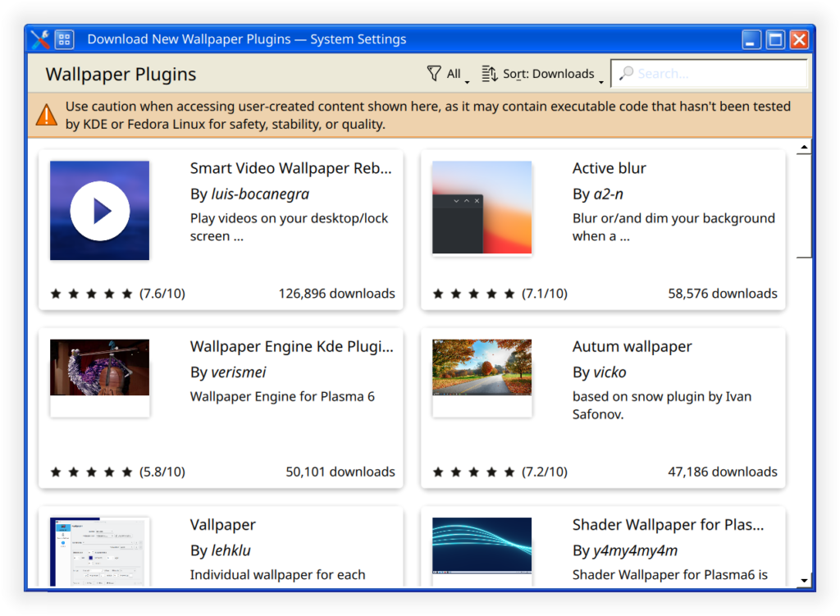This screenshot has height=616, width=840.
Task: Click 47,186 downloads text
Action: (x=722, y=472)
